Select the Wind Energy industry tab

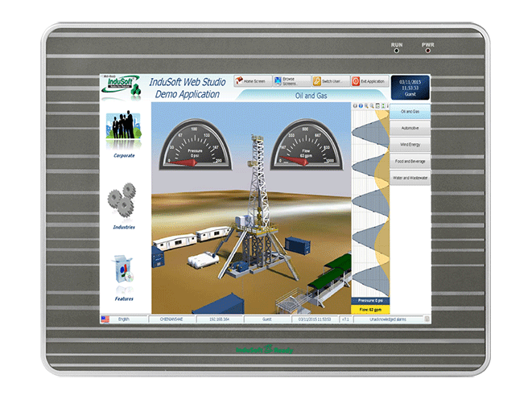pos(410,145)
